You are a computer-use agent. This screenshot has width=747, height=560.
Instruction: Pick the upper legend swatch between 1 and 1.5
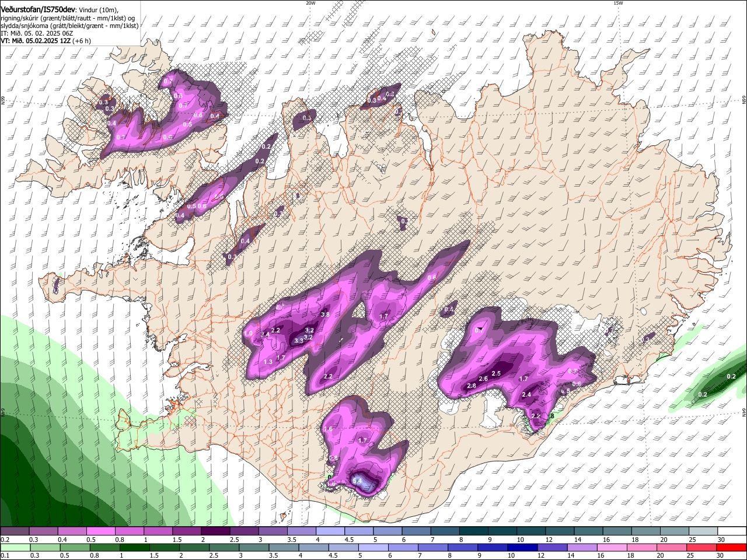pos(158,531)
